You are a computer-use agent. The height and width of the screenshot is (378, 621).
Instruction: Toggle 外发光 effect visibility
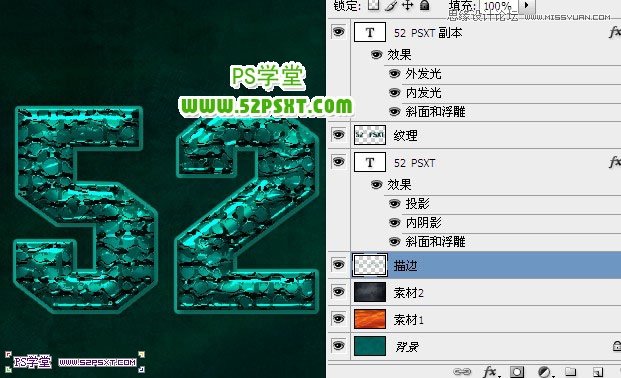(394, 73)
